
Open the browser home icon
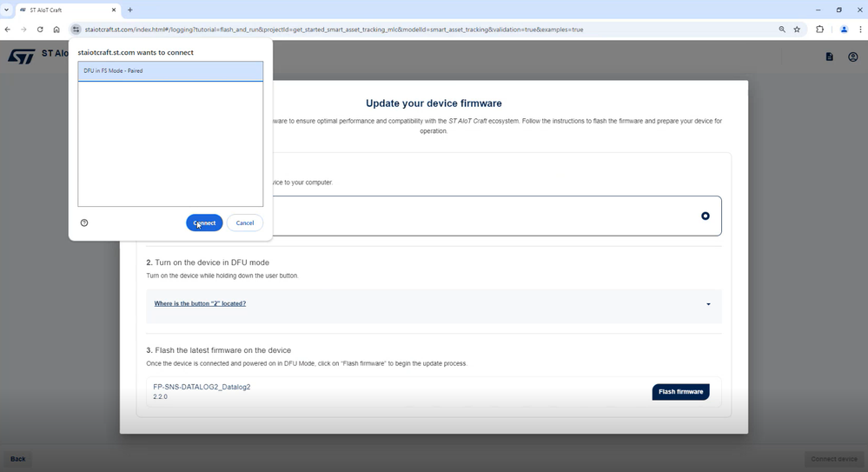point(56,30)
